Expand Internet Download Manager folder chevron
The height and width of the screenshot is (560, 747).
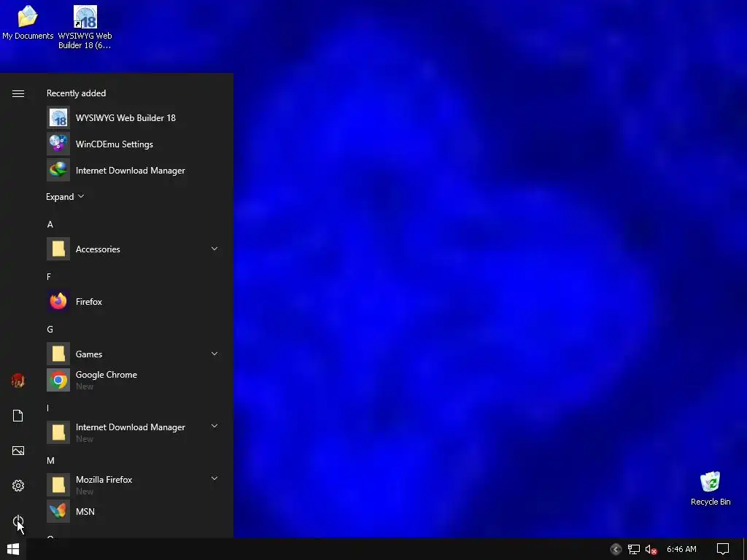[214, 426]
